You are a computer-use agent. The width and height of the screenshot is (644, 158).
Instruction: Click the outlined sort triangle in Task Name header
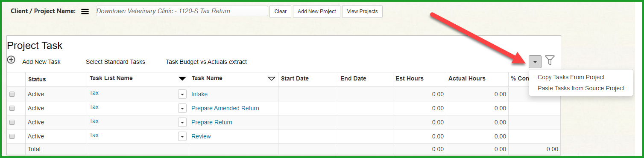click(x=271, y=78)
